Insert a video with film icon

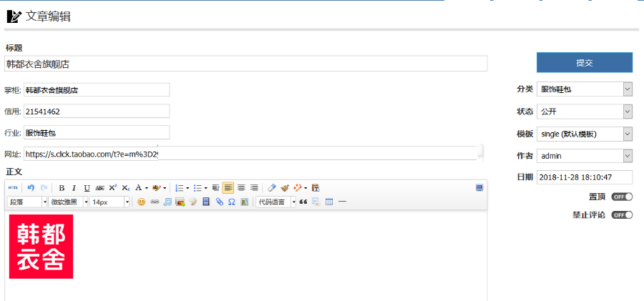pyautogui.click(x=206, y=202)
